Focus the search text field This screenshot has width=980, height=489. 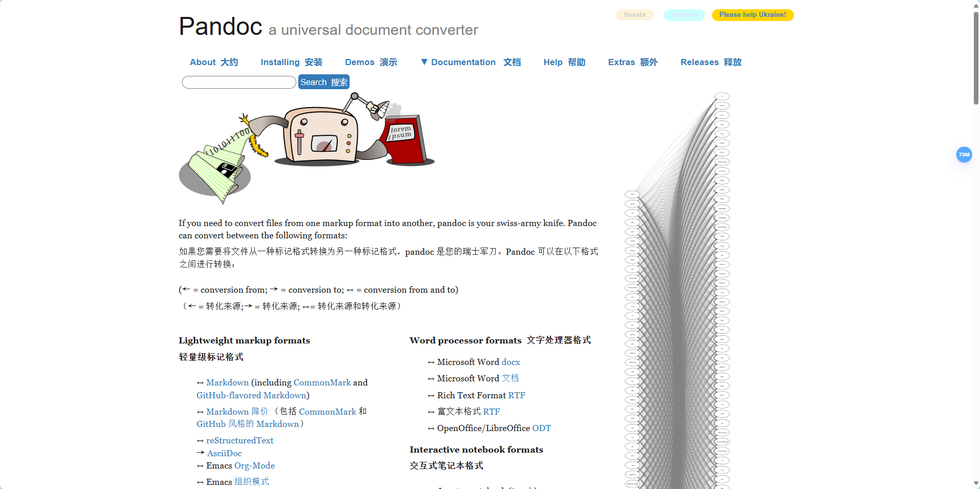tap(239, 82)
